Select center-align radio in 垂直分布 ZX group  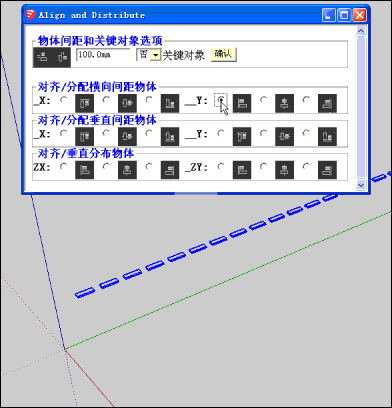pyautogui.click(x=106, y=166)
